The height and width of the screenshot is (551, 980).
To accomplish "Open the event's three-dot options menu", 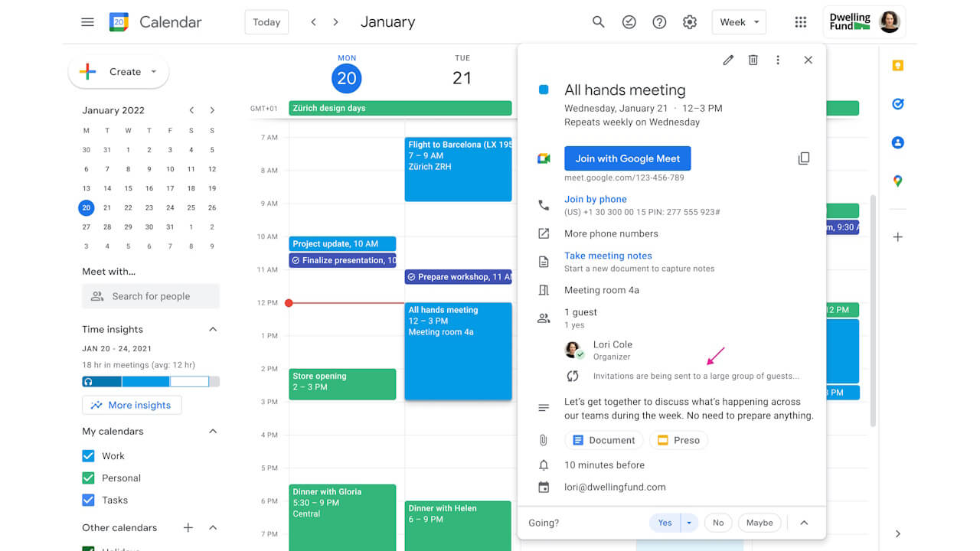I will [778, 59].
